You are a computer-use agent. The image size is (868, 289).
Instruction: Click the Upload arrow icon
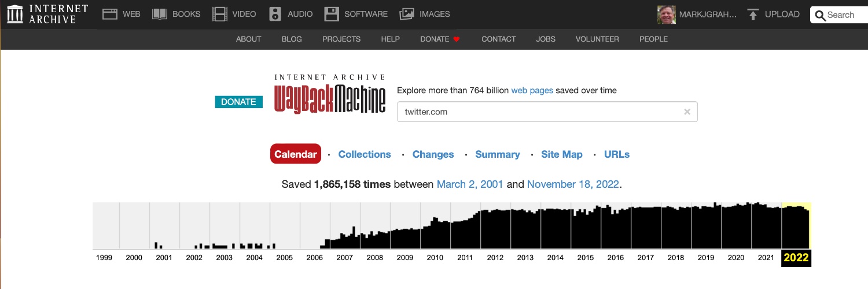[752, 14]
